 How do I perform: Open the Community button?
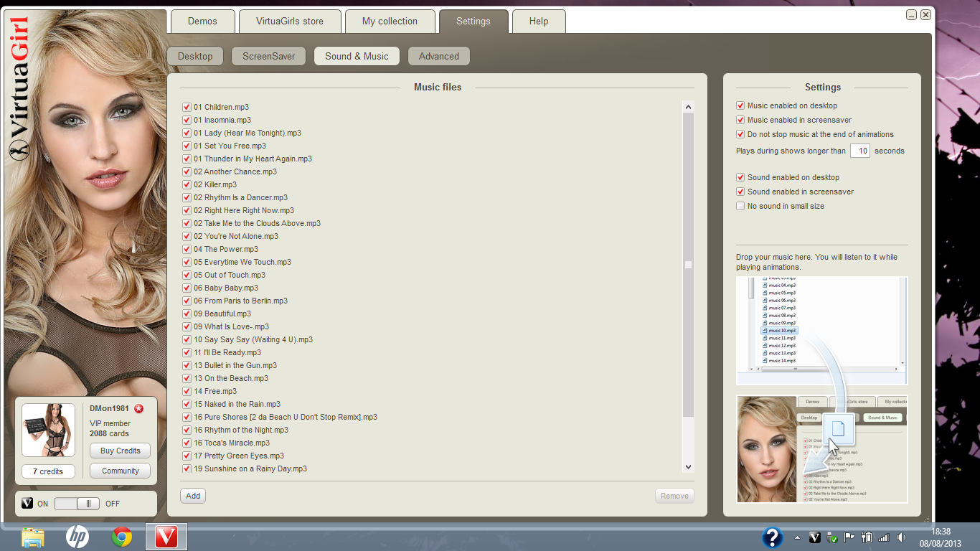pyautogui.click(x=121, y=471)
